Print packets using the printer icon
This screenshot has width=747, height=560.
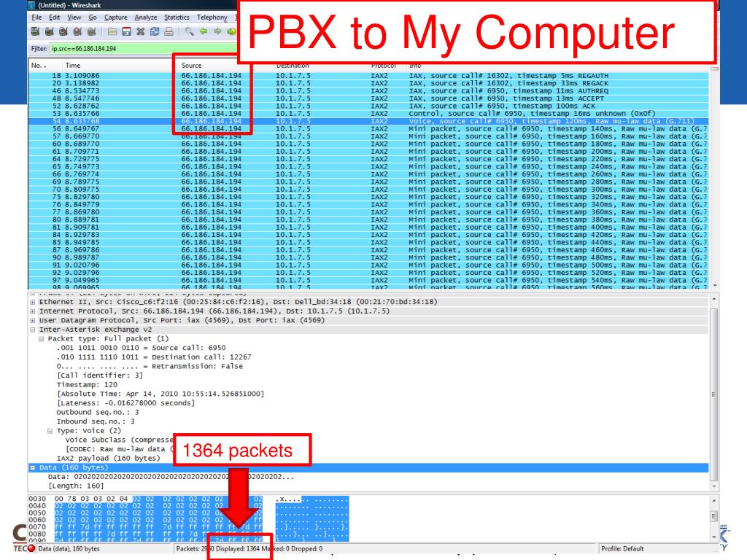pyautogui.click(x=169, y=31)
